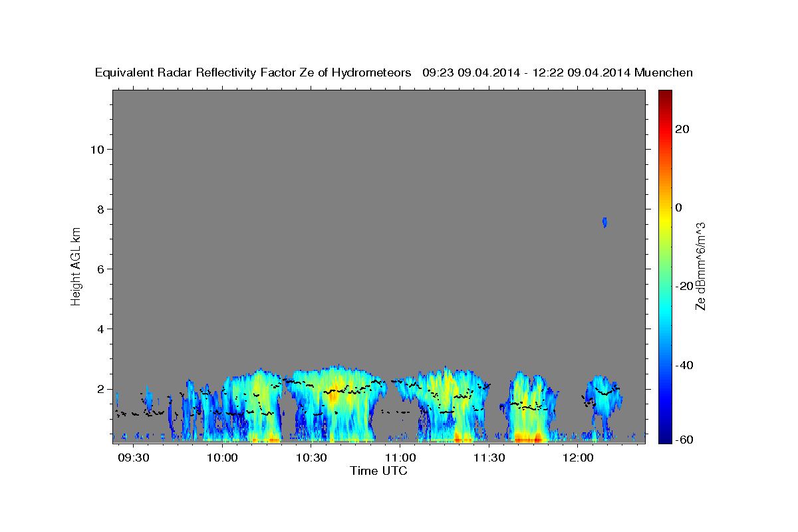Click the colorbar label '-60'
The width and height of the screenshot is (798, 532).
pos(684,440)
